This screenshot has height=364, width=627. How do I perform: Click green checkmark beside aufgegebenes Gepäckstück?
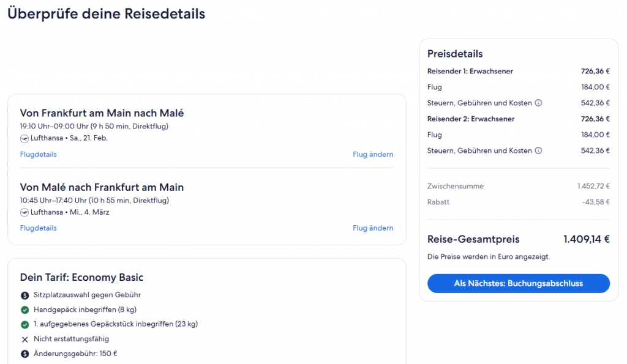(x=25, y=324)
